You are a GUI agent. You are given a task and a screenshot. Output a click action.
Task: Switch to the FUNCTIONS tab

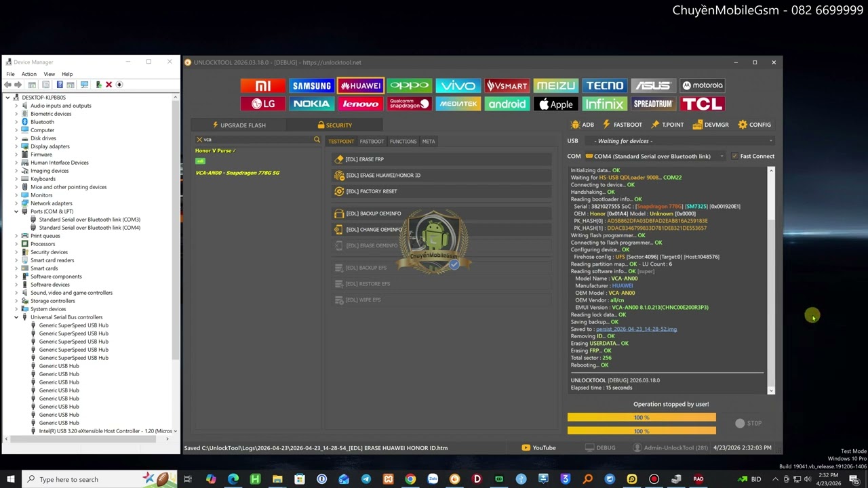point(403,142)
